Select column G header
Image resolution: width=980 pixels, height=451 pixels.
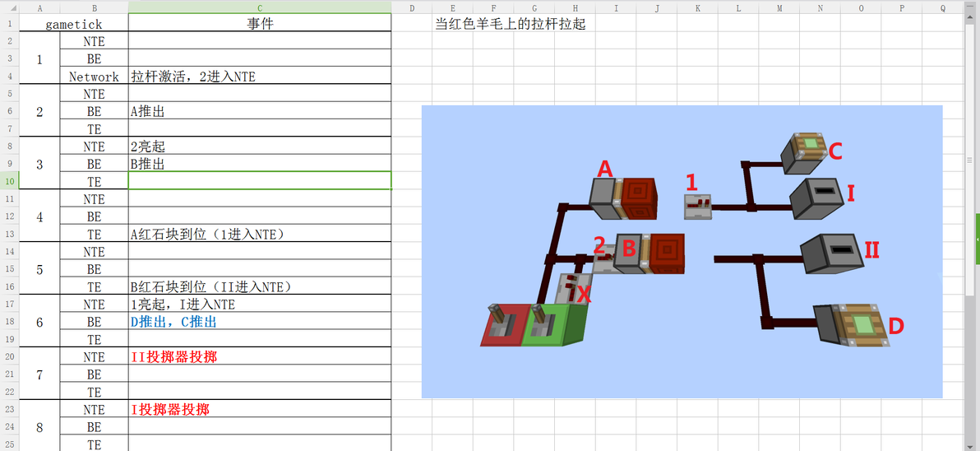pos(534,8)
